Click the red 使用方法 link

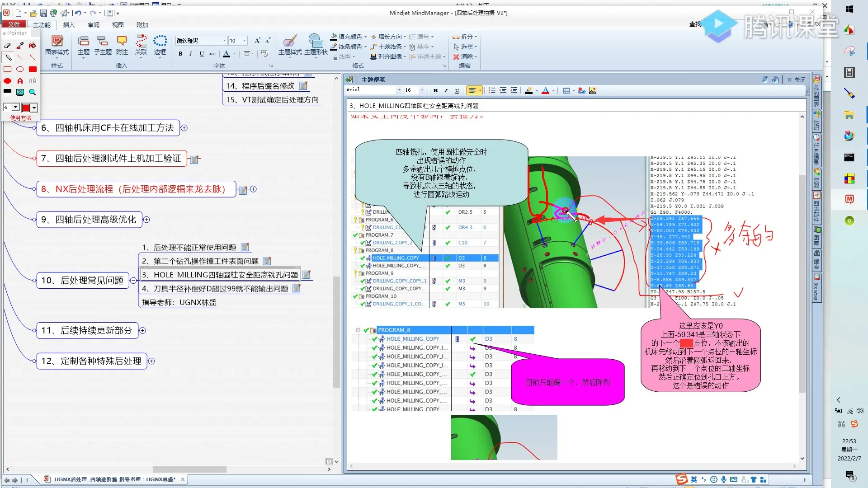point(21,118)
